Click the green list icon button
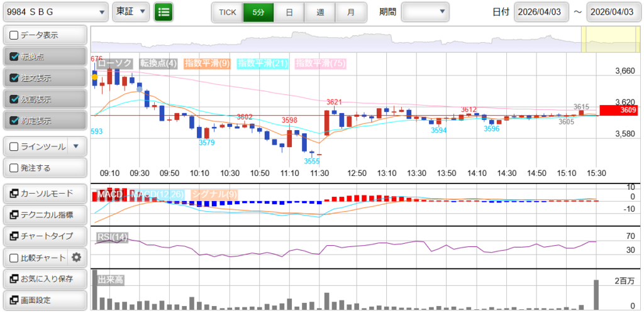 pos(164,11)
